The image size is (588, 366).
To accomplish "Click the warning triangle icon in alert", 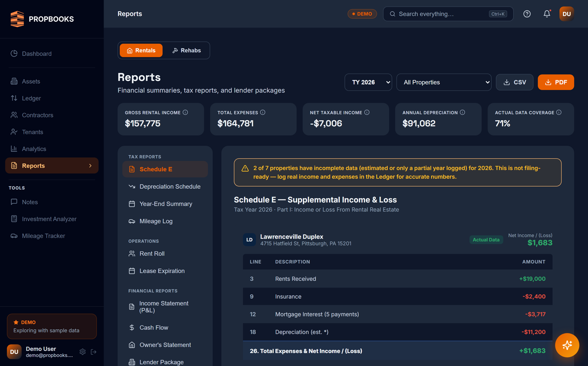I will (245, 168).
